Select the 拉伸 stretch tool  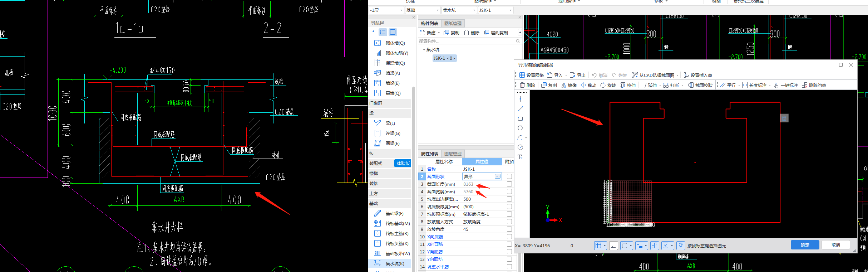pos(628,85)
